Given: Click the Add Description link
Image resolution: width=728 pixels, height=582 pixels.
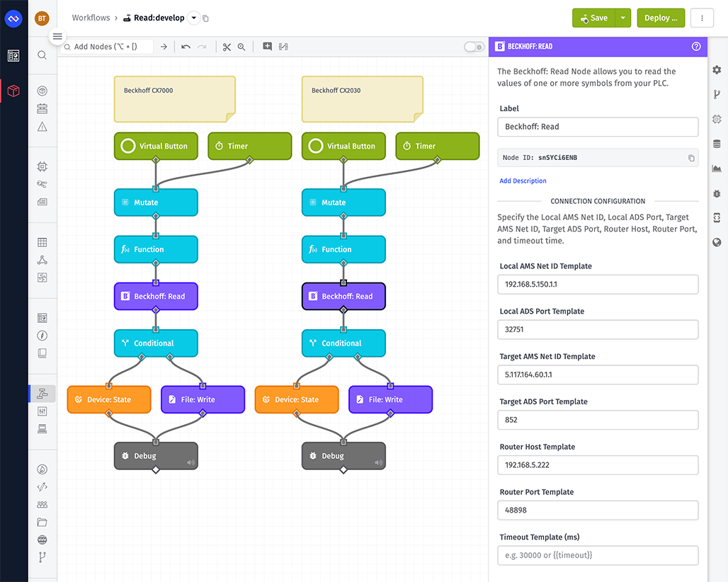Looking at the screenshot, I should click(x=523, y=181).
